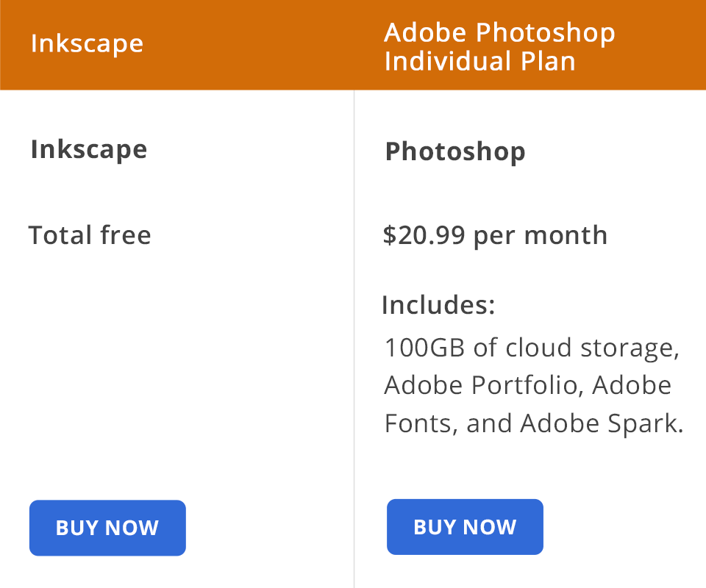The height and width of the screenshot is (588, 706).
Task: Click BUY NOW text on the left button
Action: pos(107,528)
